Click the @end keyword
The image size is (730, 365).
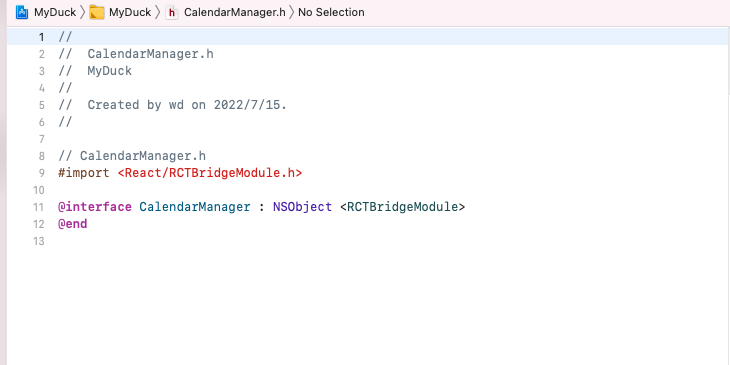[x=73, y=224]
